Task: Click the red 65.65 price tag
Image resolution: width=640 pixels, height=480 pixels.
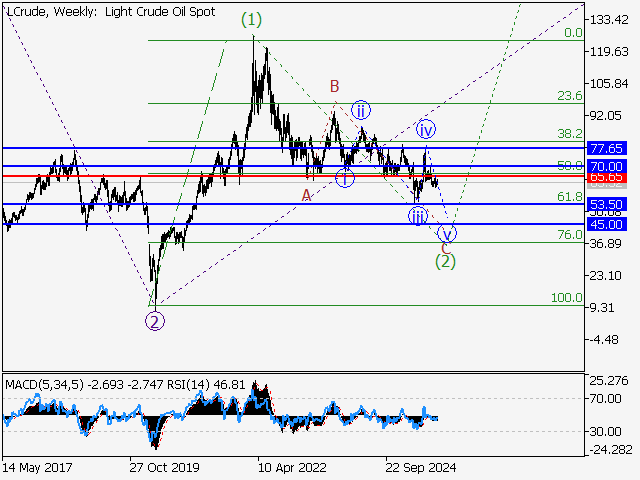Action: [606, 176]
